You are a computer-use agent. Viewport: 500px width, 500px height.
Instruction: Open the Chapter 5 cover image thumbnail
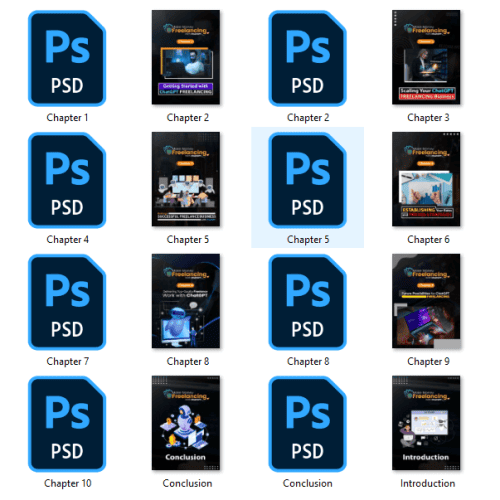click(186, 179)
